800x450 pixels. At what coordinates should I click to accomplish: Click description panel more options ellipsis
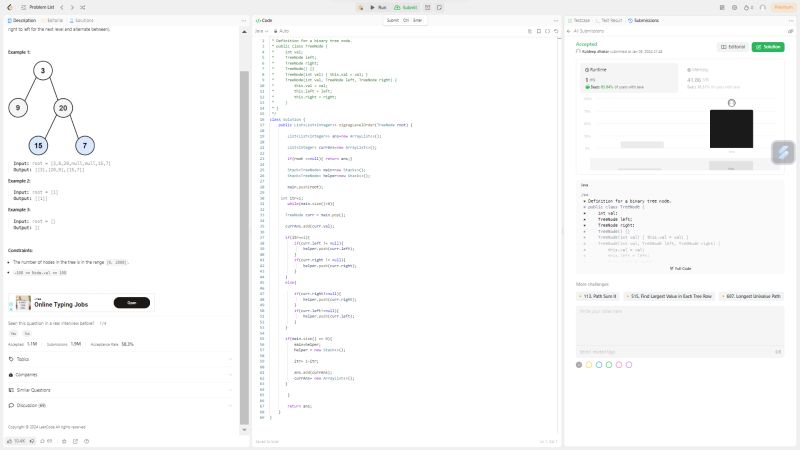pos(243,20)
